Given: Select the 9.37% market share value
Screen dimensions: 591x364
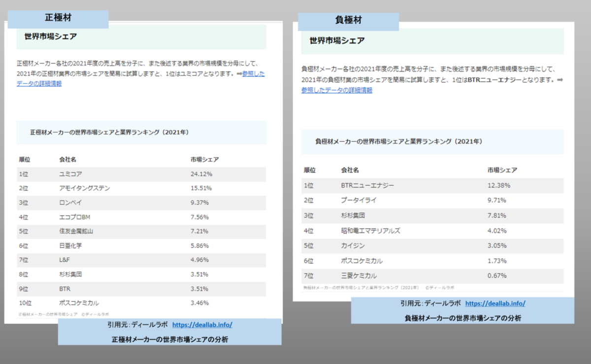Looking at the screenshot, I should coord(200,202).
